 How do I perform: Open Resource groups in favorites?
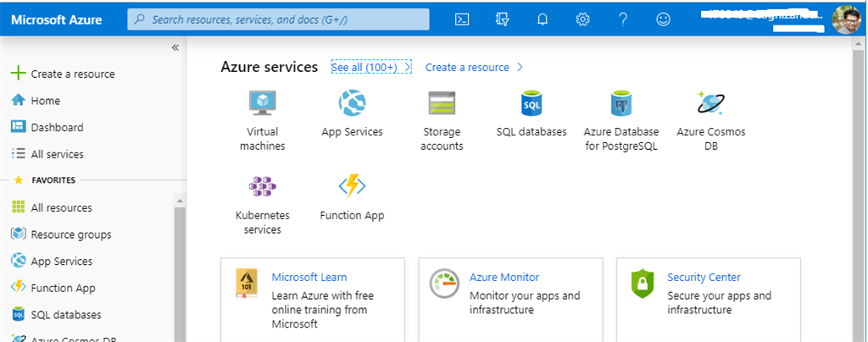tap(71, 234)
